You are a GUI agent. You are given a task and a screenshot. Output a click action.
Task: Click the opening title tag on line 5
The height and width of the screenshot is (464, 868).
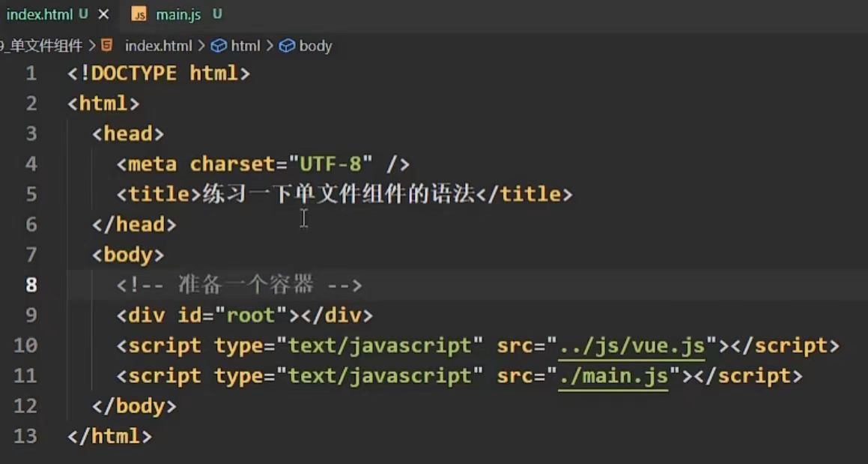(x=159, y=195)
